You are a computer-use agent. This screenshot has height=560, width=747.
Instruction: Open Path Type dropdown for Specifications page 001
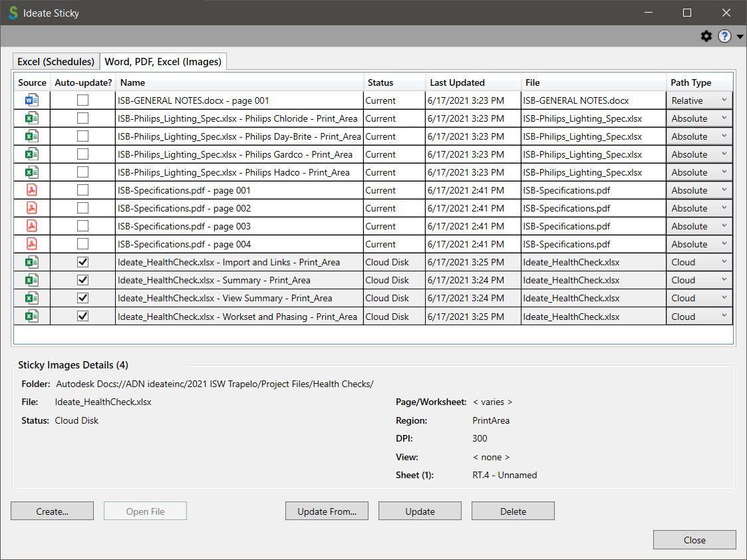pos(699,190)
